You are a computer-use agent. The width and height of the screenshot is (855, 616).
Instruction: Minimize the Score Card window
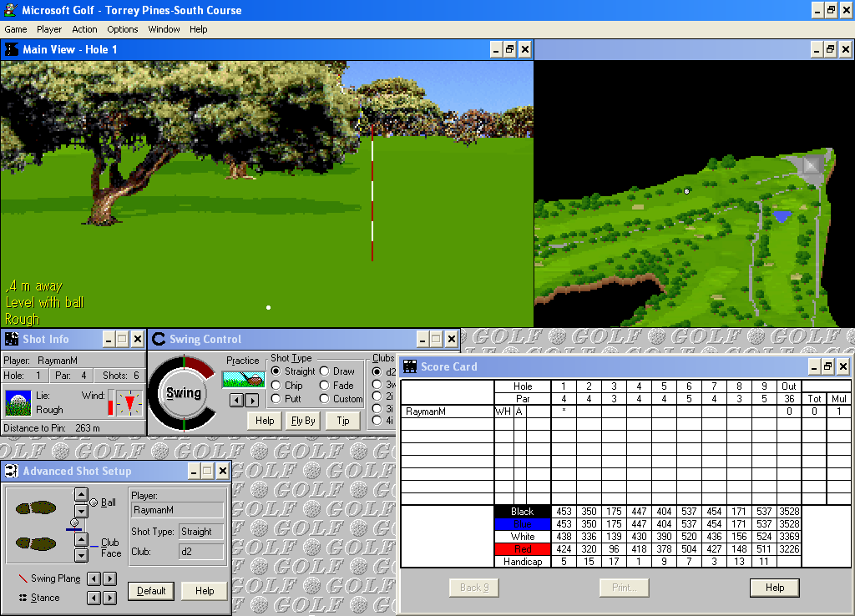coord(814,366)
